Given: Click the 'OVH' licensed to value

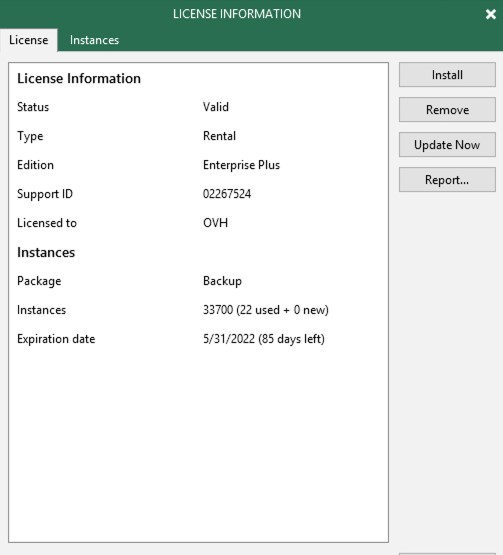Looking at the screenshot, I should tap(215, 223).
